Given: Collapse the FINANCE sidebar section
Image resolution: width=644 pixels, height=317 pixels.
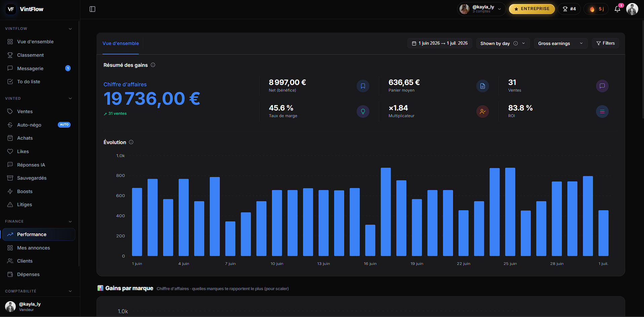Looking at the screenshot, I should 70,221.
